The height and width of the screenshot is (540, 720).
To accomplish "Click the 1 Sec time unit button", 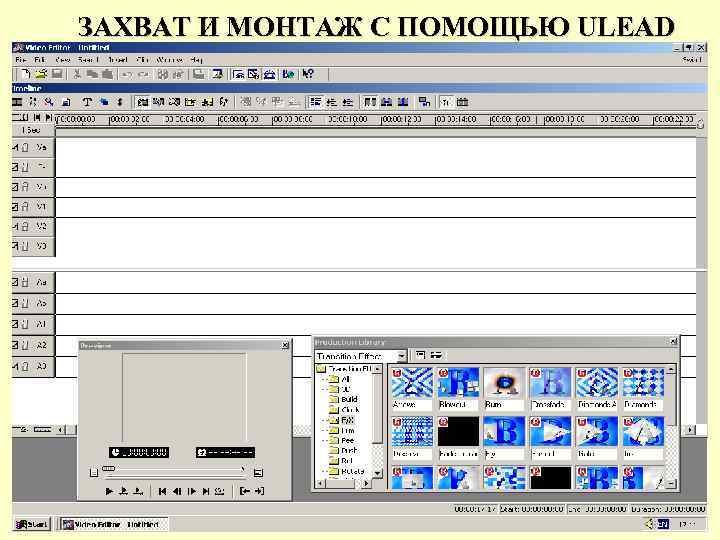I will pos(31,130).
